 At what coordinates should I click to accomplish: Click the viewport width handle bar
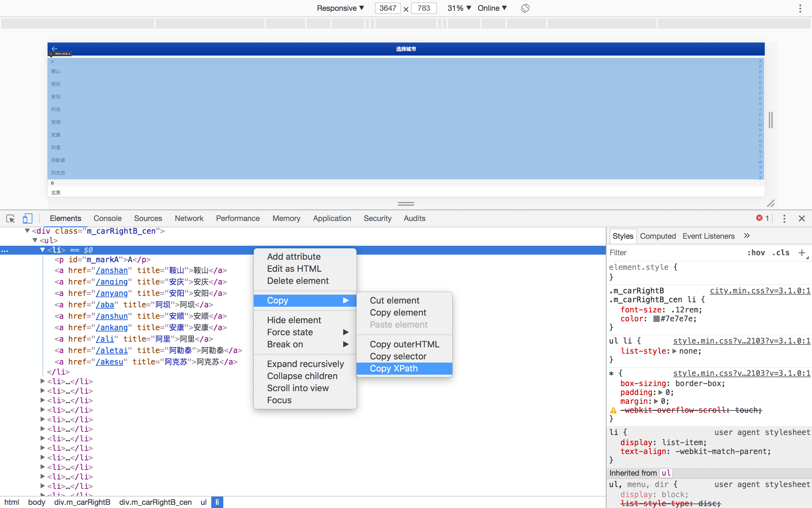(x=771, y=120)
